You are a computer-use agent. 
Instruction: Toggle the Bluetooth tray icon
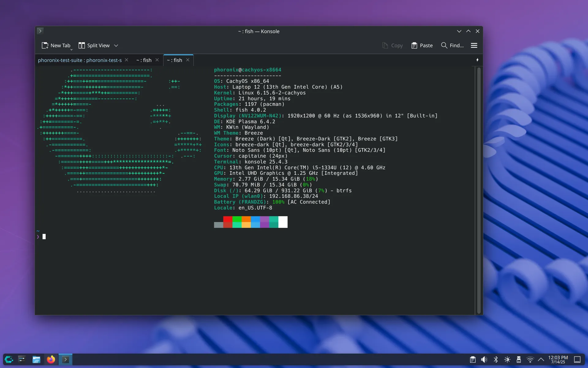coord(496,359)
